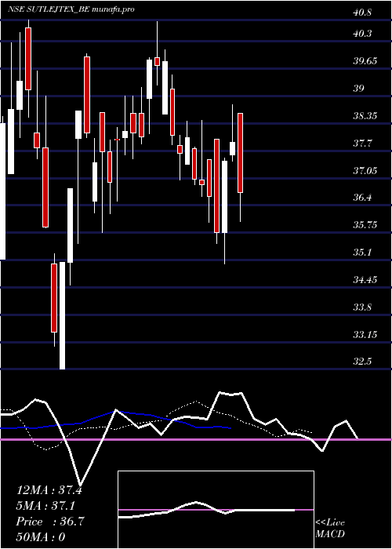Click the 32.5 price axis label
Viewport: 392px width, 549px height.
362,362
